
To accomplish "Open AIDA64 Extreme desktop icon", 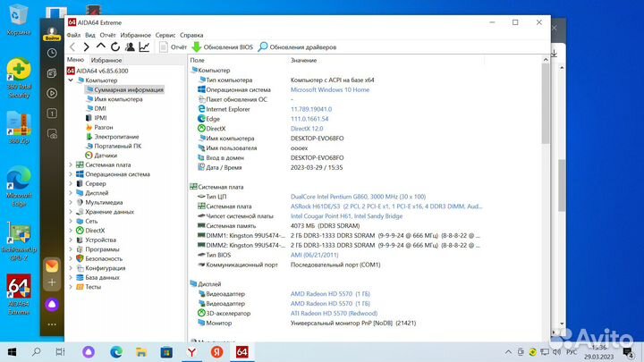I will point(19,294).
